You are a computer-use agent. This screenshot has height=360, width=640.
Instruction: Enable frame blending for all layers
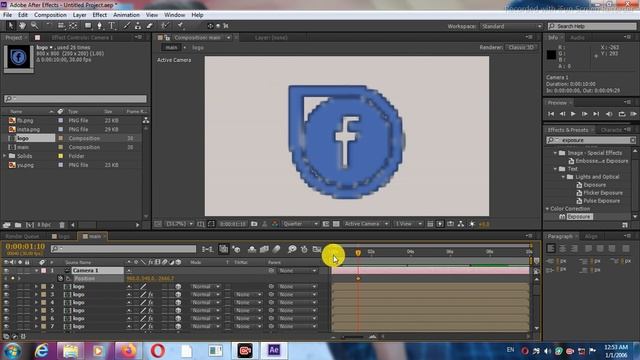[264, 249]
